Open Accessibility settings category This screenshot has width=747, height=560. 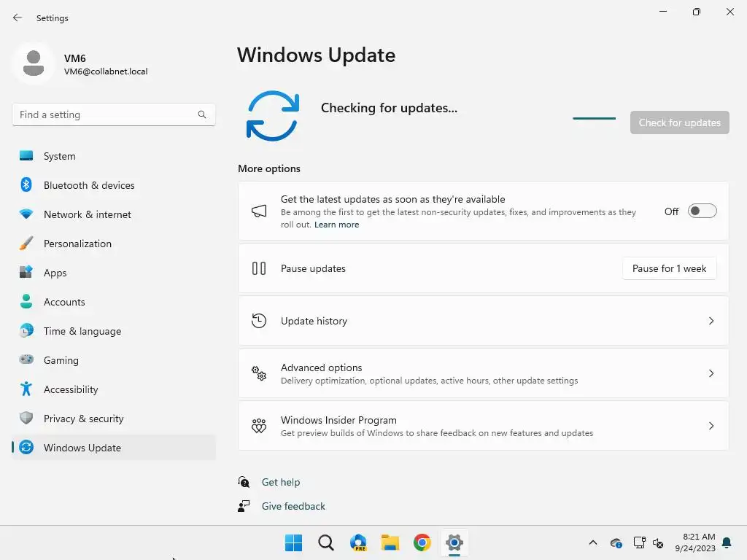pos(114,389)
